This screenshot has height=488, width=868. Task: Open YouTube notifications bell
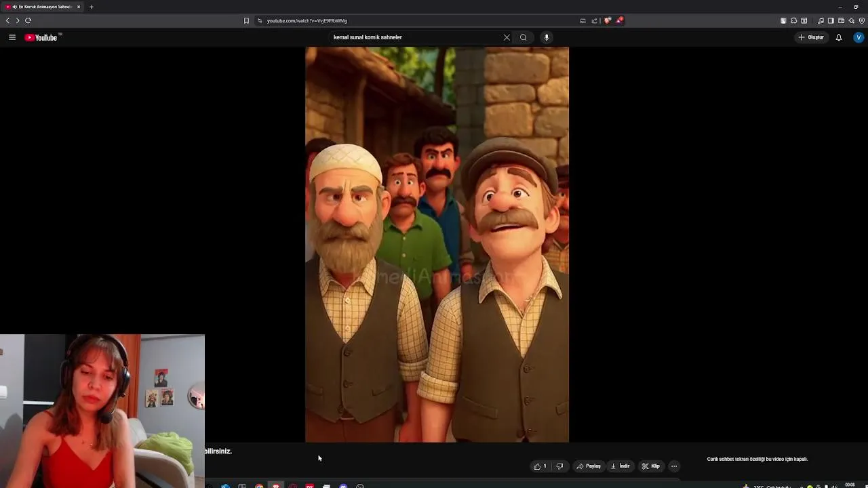click(839, 37)
